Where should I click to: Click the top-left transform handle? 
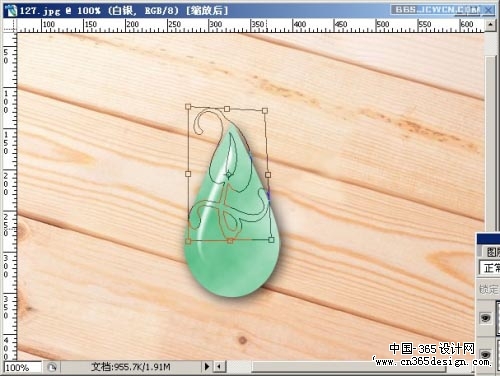click(188, 107)
